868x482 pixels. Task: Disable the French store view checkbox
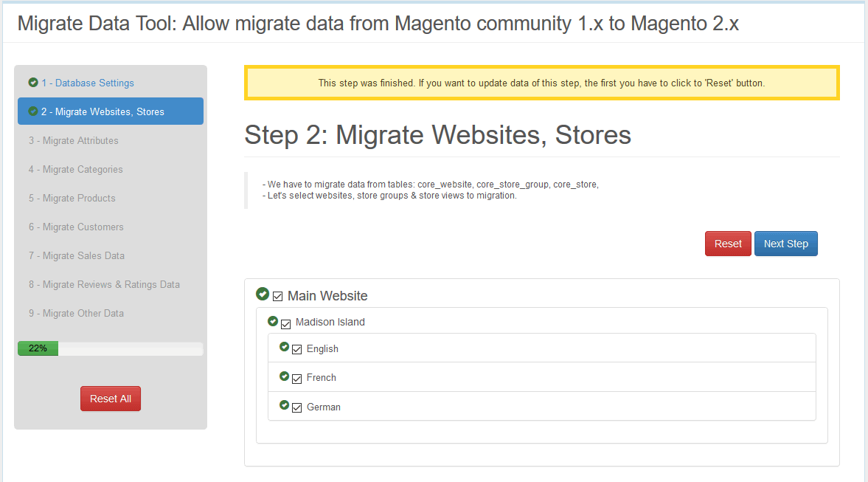[297, 379]
